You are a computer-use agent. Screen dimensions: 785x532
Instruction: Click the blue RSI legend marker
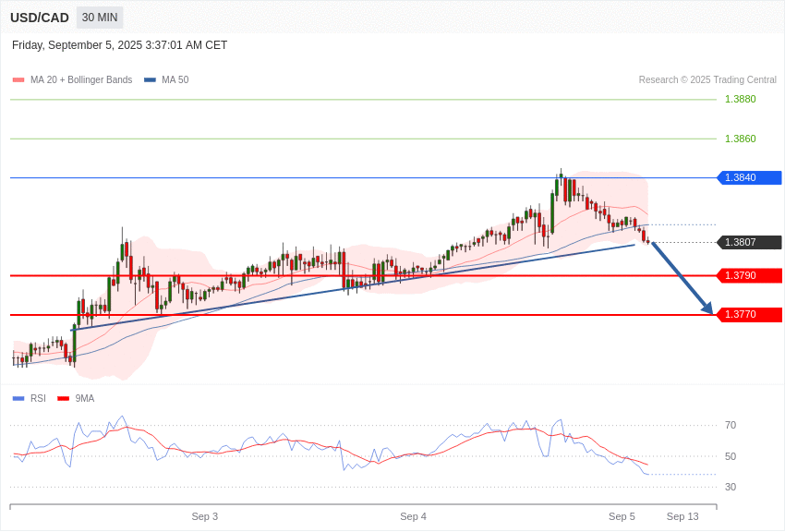[18, 399]
